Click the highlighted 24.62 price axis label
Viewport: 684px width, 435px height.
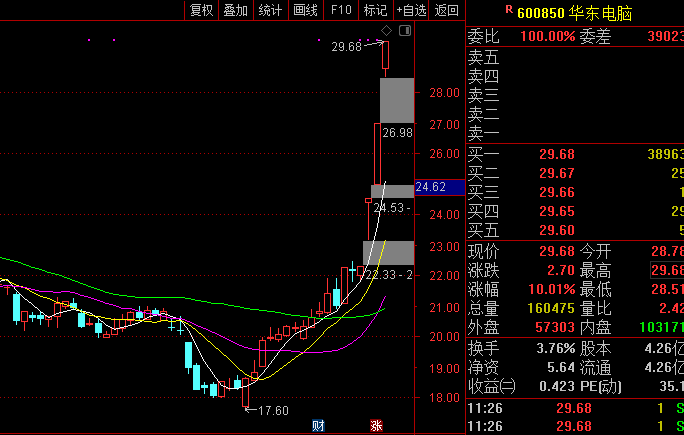tap(440, 187)
